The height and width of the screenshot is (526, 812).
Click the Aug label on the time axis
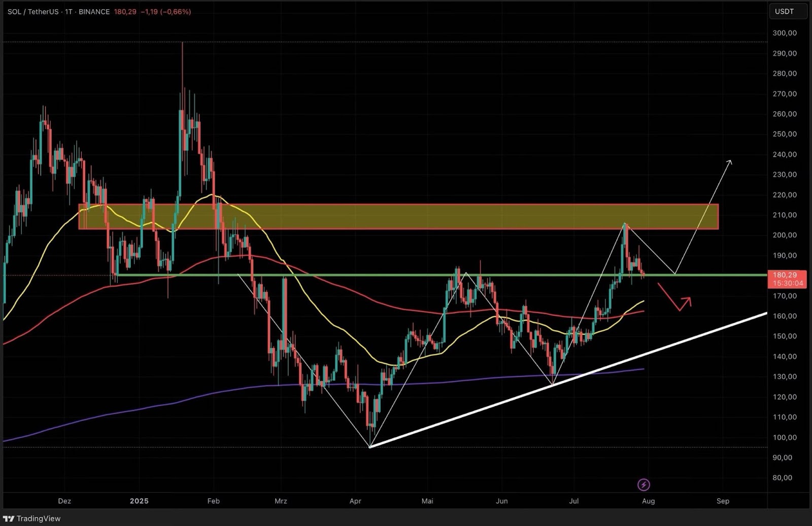(649, 501)
